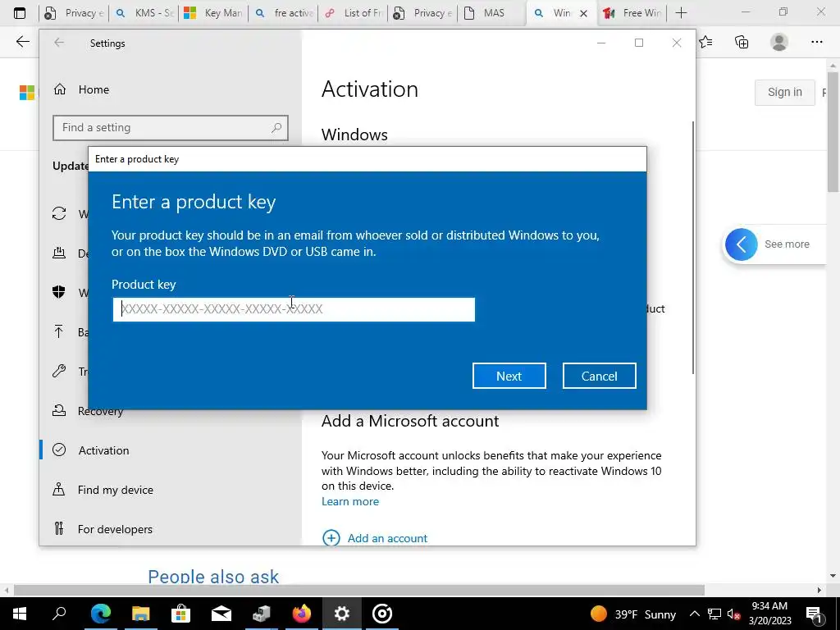Open Firefox from the taskbar
Image resolution: width=840 pixels, height=630 pixels.
[x=302, y=614]
